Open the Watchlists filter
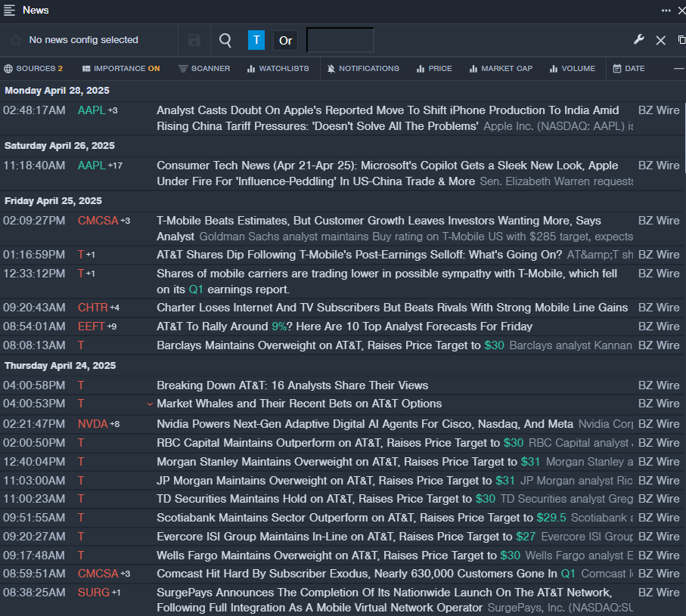Viewport: 686px width, 616px height. tap(278, 69)
